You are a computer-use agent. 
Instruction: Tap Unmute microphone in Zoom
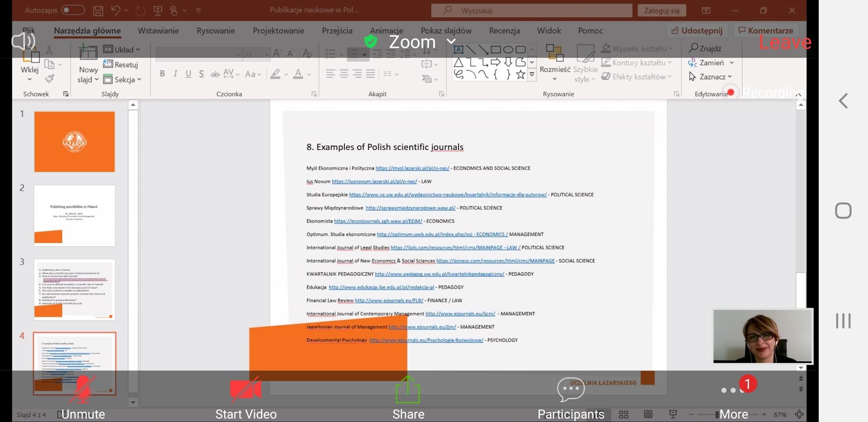pyautogui.click(x=83, y=397)
